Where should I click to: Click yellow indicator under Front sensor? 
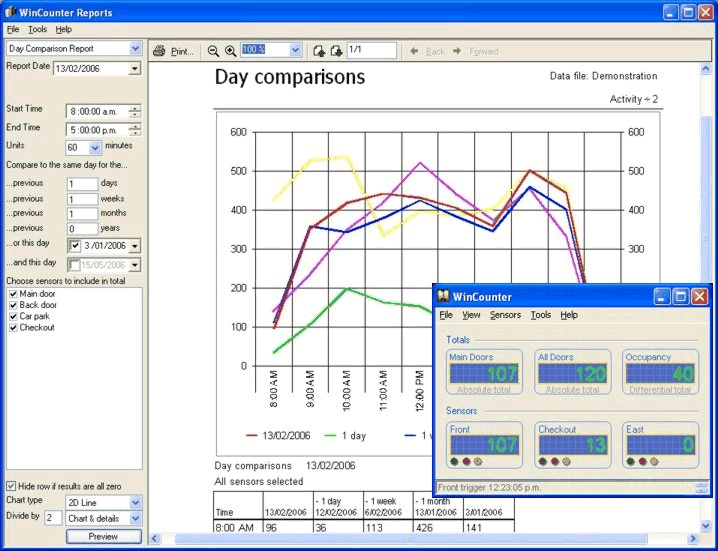(x=478, y=462)
